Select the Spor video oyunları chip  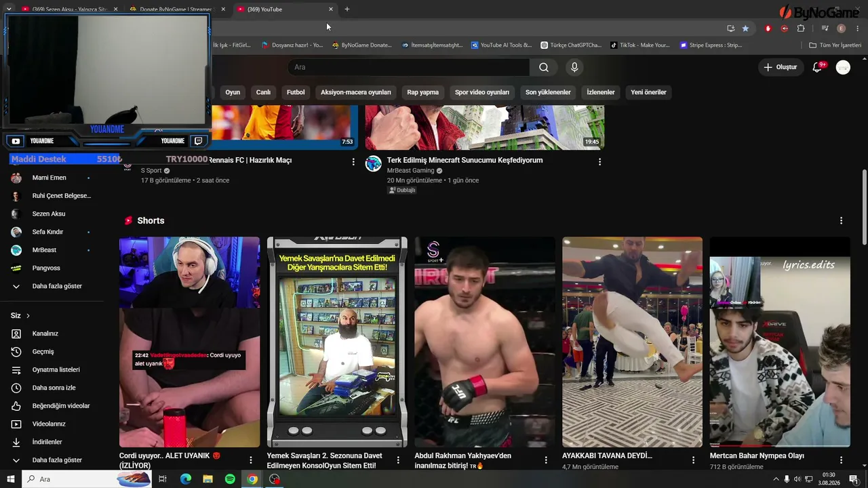coord(482,92)
